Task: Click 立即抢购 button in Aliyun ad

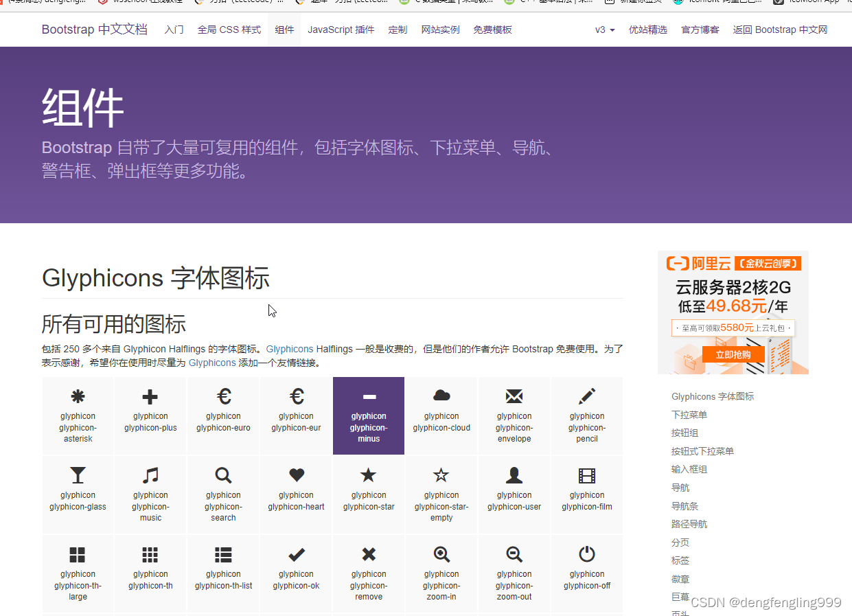Action: coord(733,354)
